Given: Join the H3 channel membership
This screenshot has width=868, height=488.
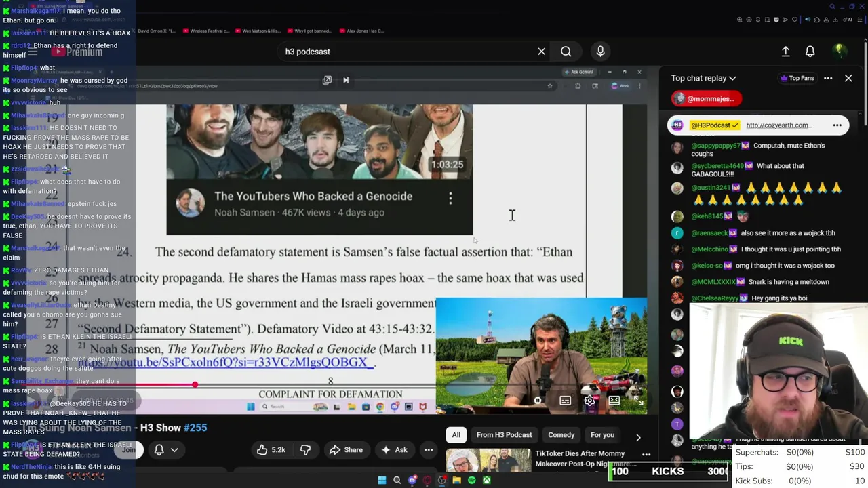Looking at the screenshot, I should pyautogui.click(x=128, y=449).
